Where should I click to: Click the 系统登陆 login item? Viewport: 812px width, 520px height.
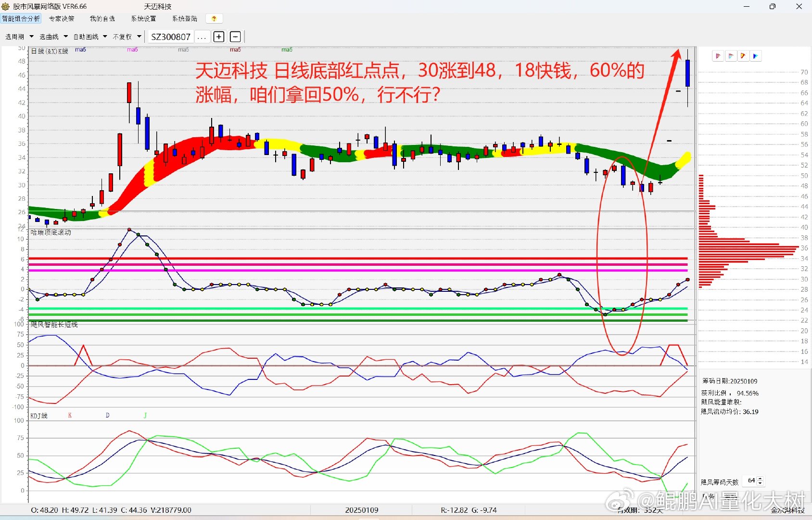click(x=185, y=19)
